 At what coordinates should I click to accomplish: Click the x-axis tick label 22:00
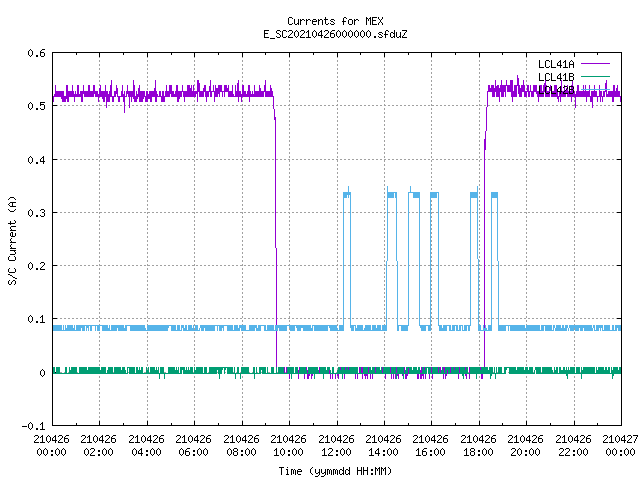573,452
